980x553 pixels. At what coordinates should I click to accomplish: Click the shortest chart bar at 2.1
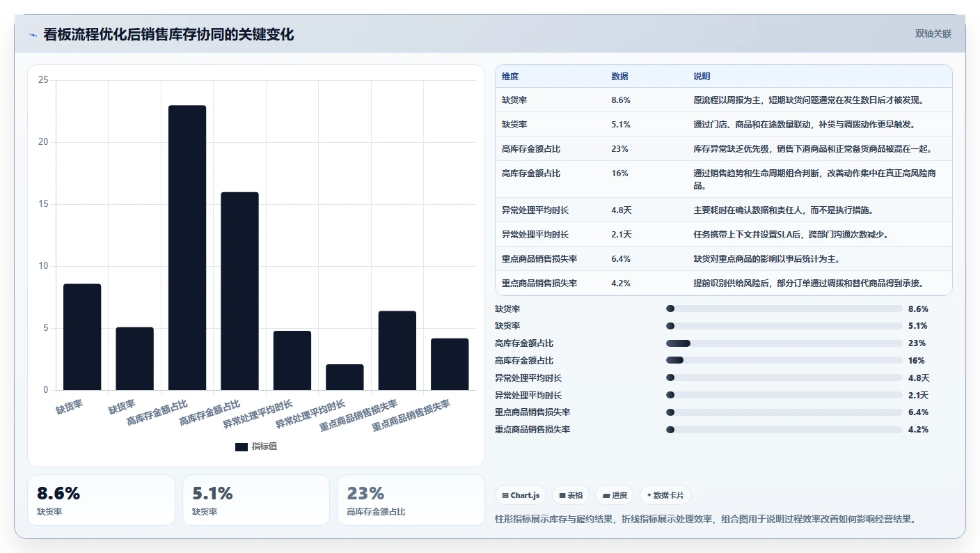tap(345, 377)
